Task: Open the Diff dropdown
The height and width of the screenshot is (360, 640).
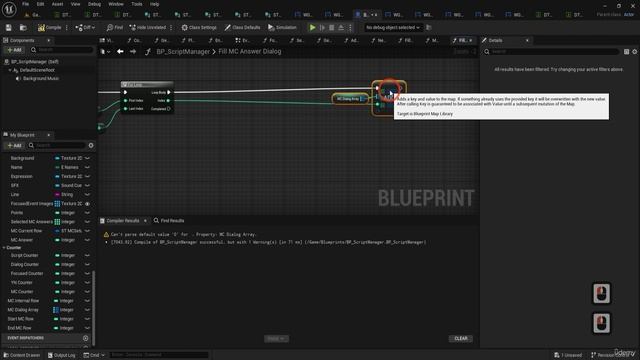Action: pos(85,27)
